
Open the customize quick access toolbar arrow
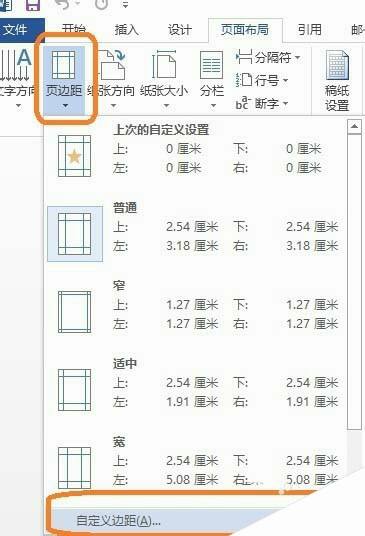pos(125,5)
